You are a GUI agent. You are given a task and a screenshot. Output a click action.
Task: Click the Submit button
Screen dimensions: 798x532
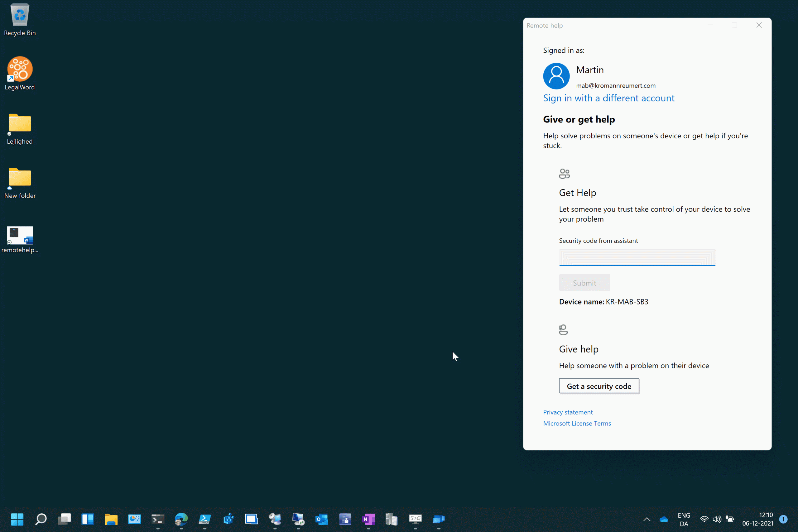pyautogui.click(x=584, y=283)
